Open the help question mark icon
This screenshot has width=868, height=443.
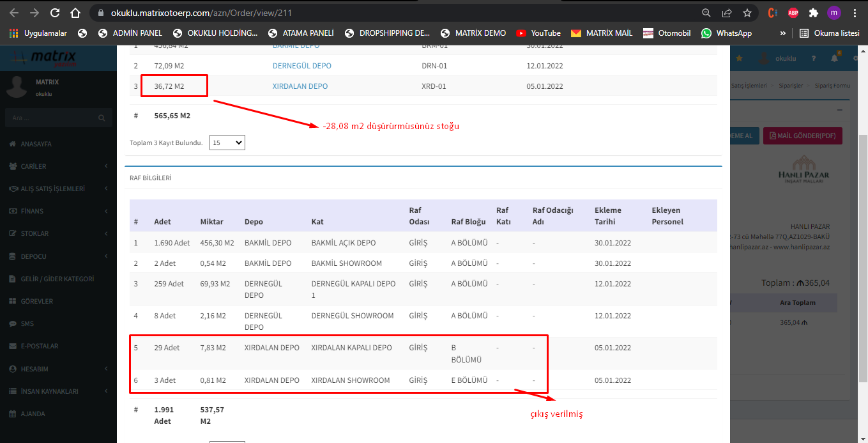(x=814, y=58)
